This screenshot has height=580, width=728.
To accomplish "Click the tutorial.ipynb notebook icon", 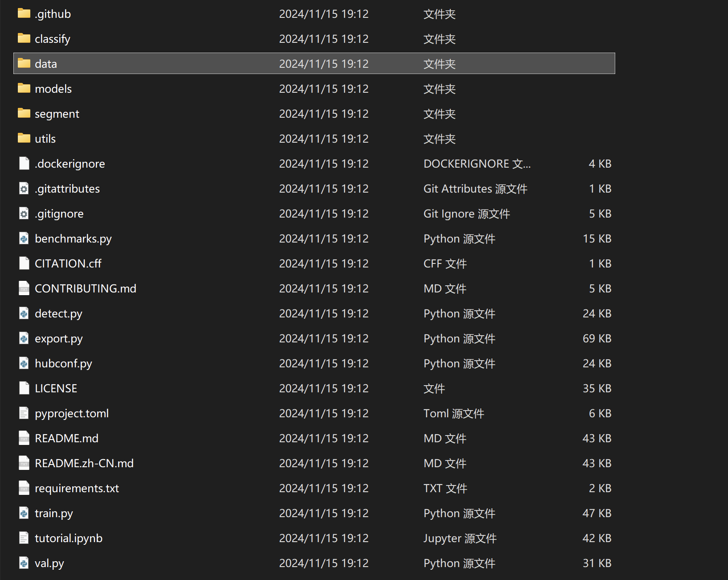I will point(24,538).
